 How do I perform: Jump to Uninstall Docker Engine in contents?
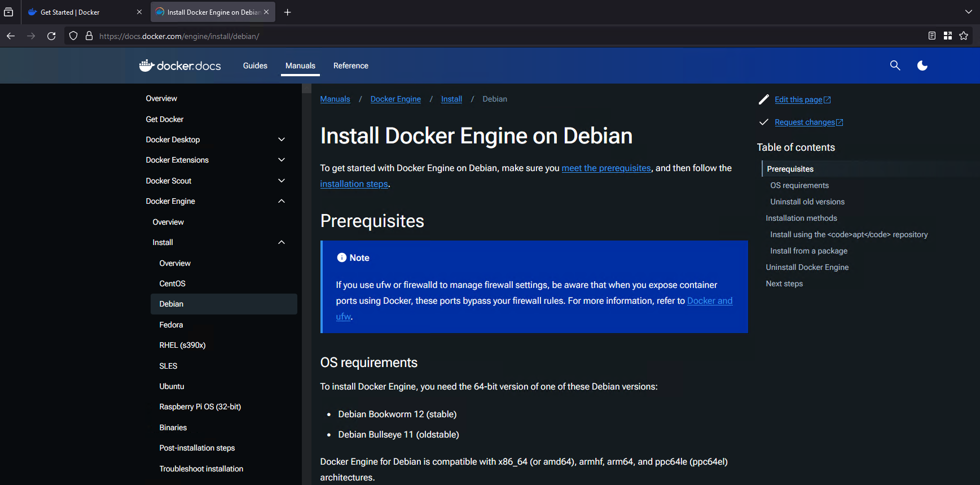[x=807, y=267]
